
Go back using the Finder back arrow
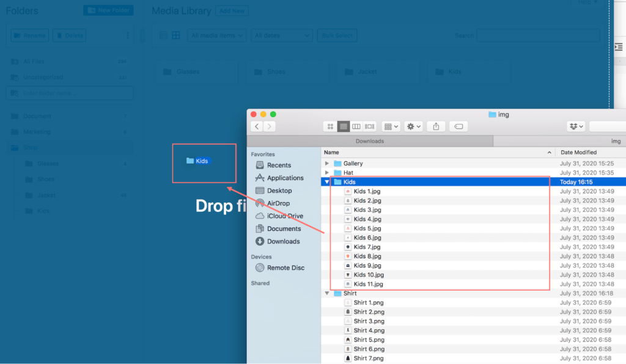257,126
